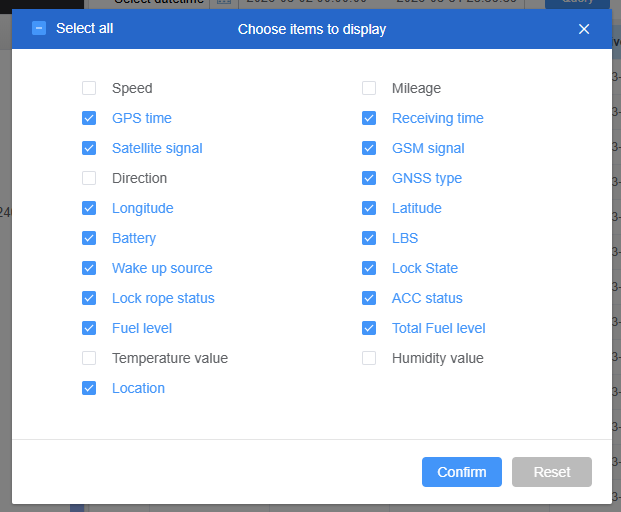Uncheck the GPS time option
The width and height of the screenshot is (621, 512).
89,118
